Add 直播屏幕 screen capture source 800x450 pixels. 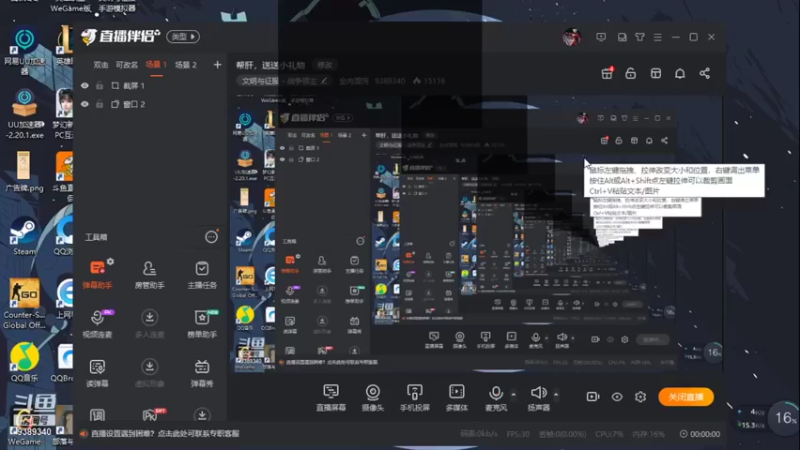tap(331, 397)
